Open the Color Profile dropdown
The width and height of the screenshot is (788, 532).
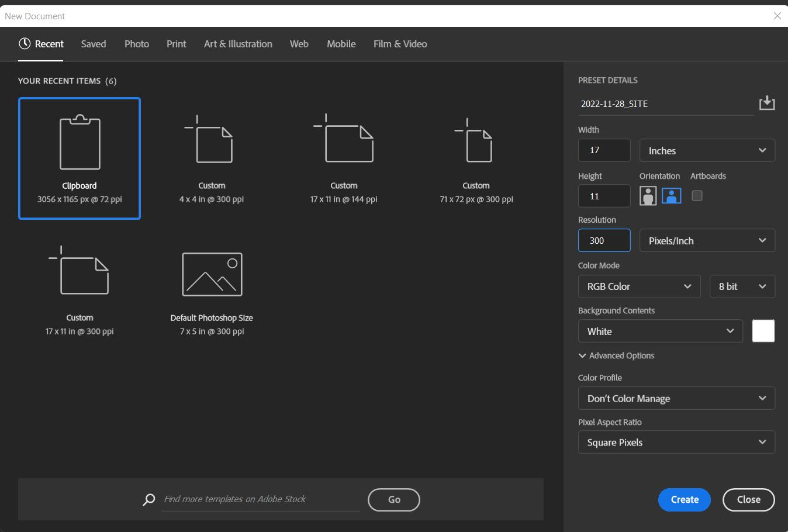click(x=676, y=398)
